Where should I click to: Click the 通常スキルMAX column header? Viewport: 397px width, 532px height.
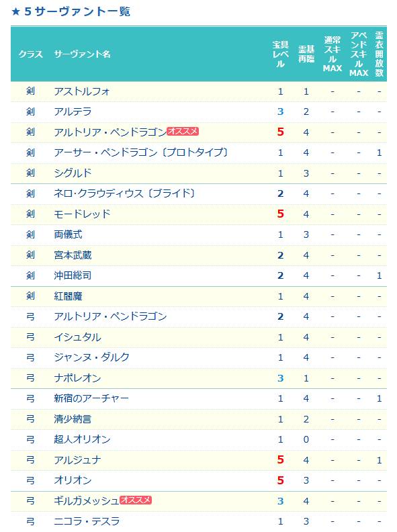click(x=333, y=54)
